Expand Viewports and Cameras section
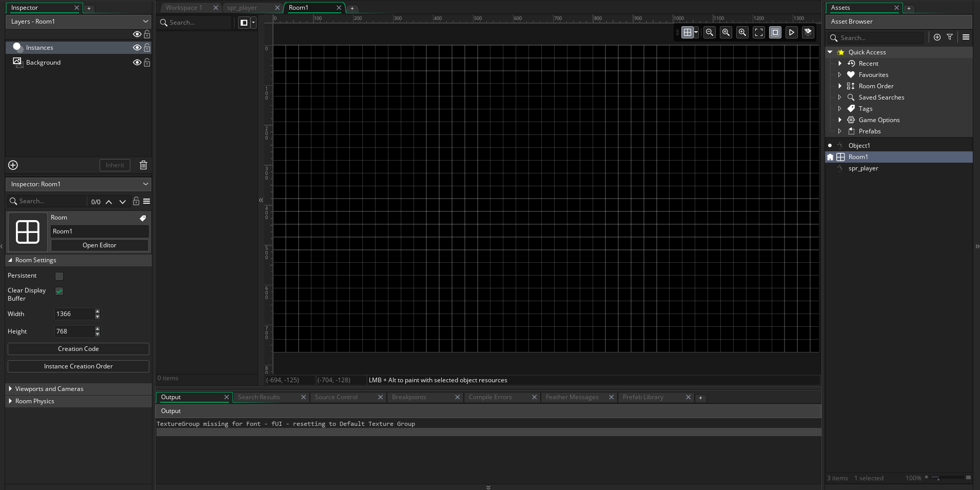This screenshot has height=490, width=980. click(10, 389)
